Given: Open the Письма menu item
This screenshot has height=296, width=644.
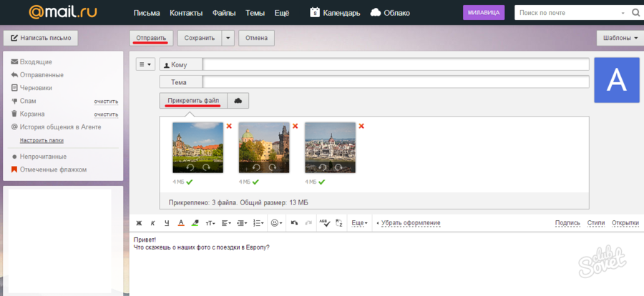Looking at the screenshot, I should coord(147,13).
